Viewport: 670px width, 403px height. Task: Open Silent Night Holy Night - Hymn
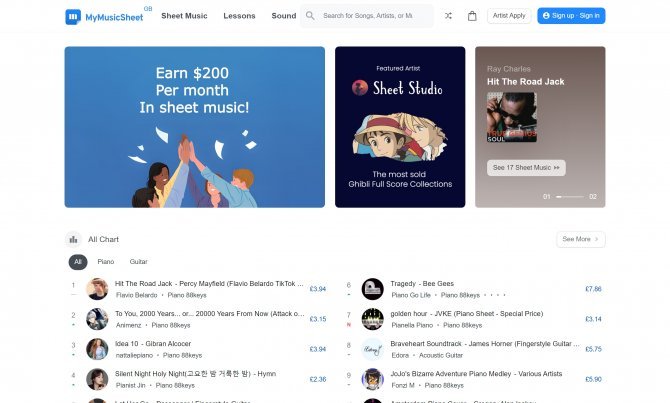coord(195,374)
